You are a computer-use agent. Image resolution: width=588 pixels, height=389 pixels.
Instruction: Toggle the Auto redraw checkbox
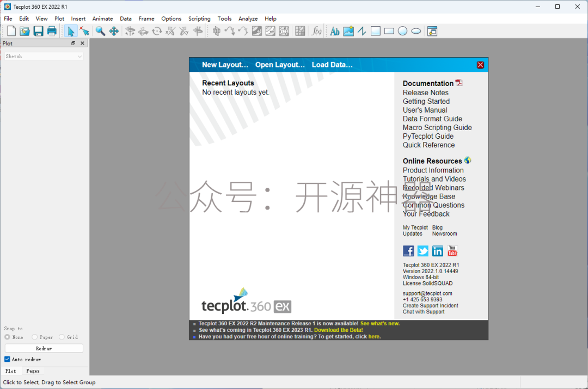coord(7,359)
